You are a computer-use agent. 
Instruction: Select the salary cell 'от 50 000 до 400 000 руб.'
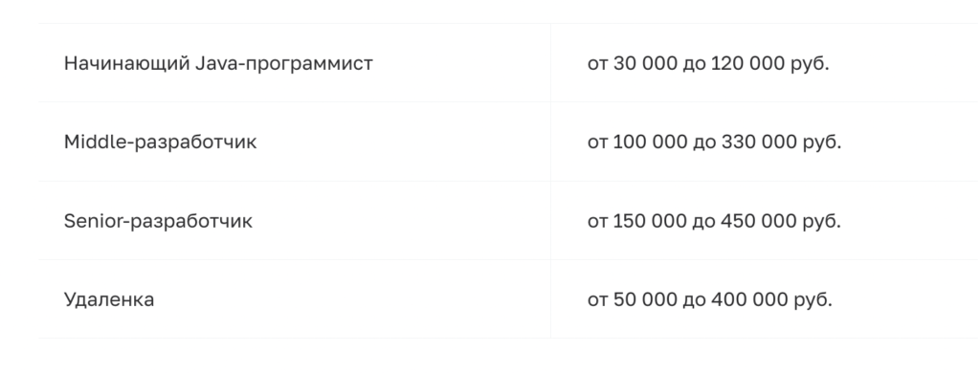click(765, 299)
